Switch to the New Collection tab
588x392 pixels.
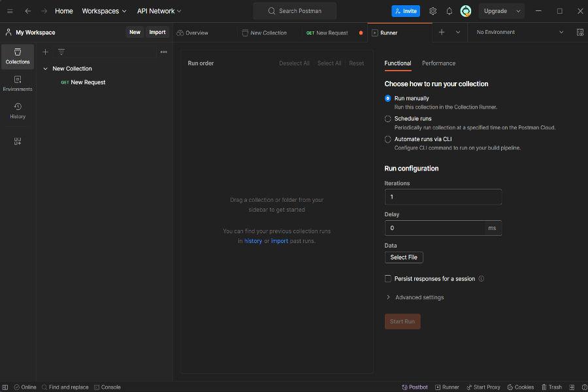tap(265, 33)
